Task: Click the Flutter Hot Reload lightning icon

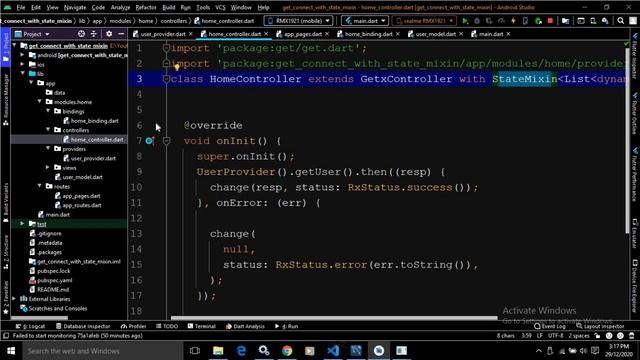Action: coord(513,21)
